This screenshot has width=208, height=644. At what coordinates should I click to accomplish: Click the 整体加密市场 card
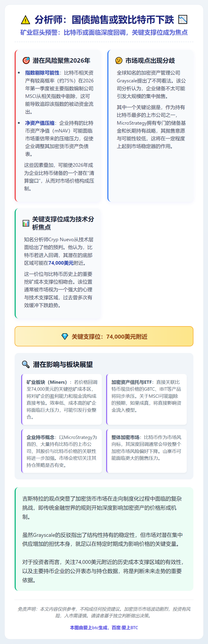(x=146, y=451)
